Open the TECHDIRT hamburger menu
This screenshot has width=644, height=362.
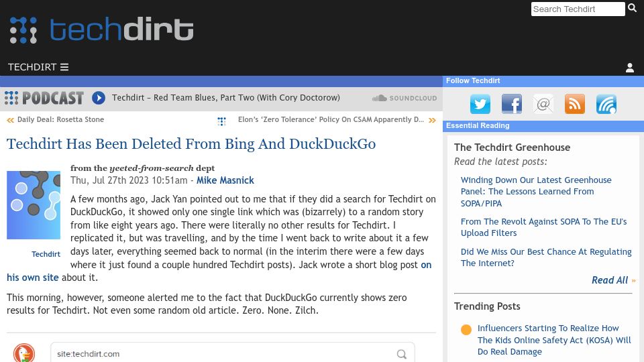point(38,67)
